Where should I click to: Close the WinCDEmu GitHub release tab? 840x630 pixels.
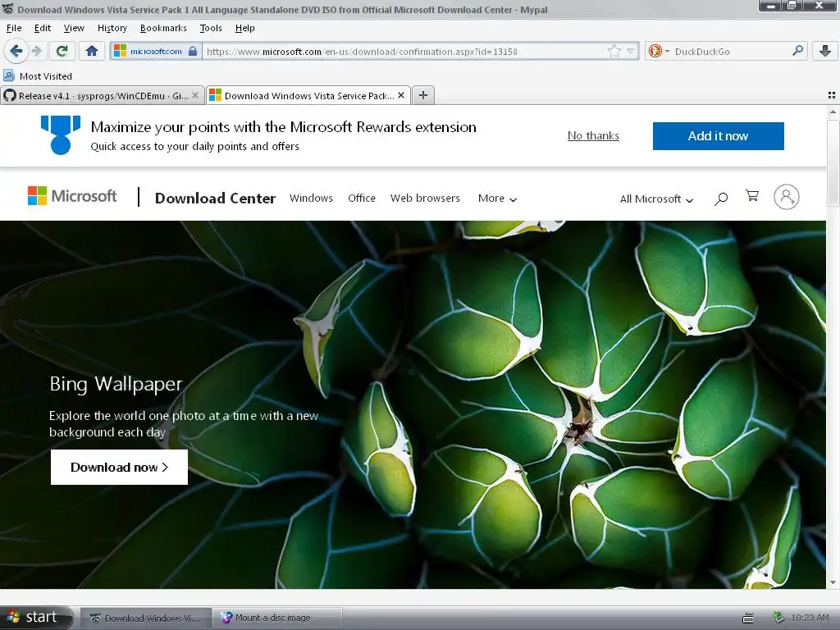coord(195,95)
